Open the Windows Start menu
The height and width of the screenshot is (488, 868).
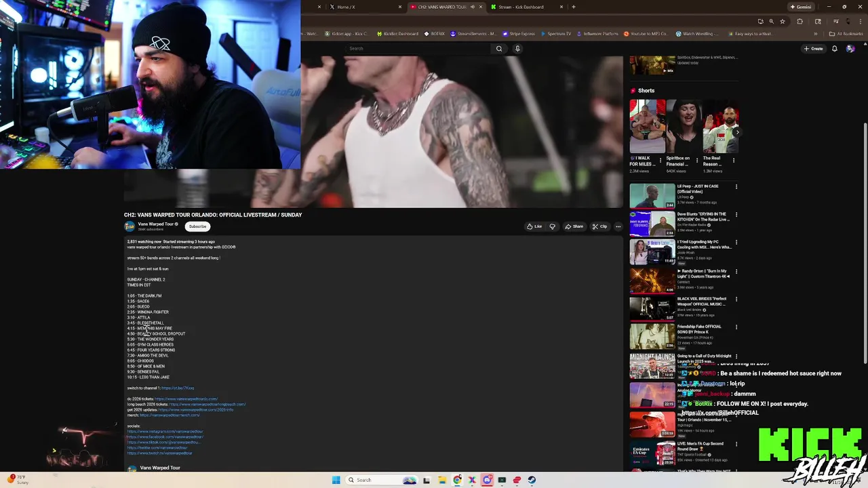coord(336,480)
